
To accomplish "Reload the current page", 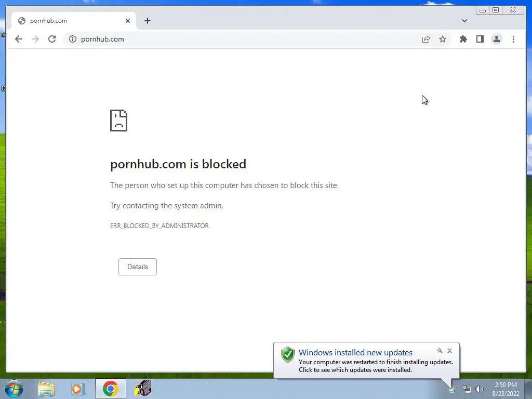I will (52, 39).
